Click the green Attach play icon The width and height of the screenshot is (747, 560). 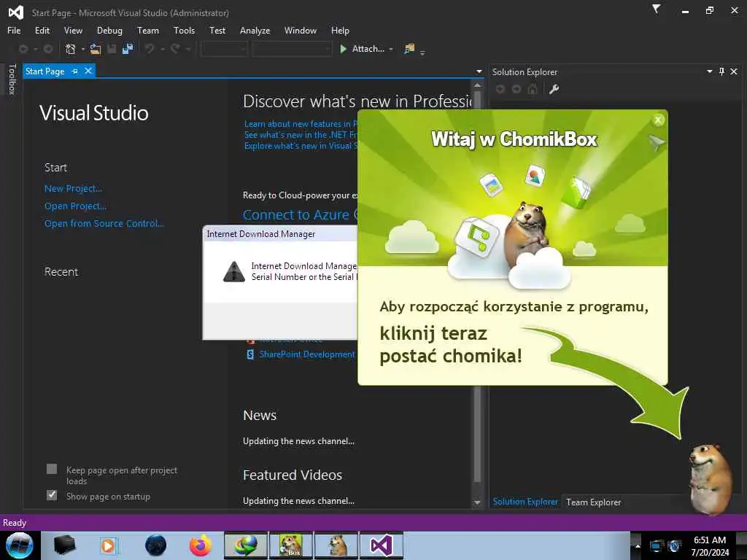(343, 49)
